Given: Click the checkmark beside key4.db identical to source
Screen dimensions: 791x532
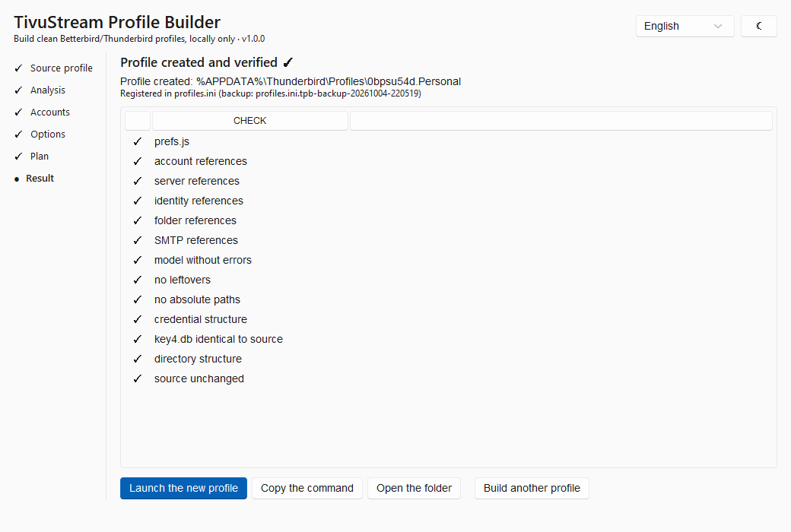Looking at the screenshot, I should pos(138,340).
